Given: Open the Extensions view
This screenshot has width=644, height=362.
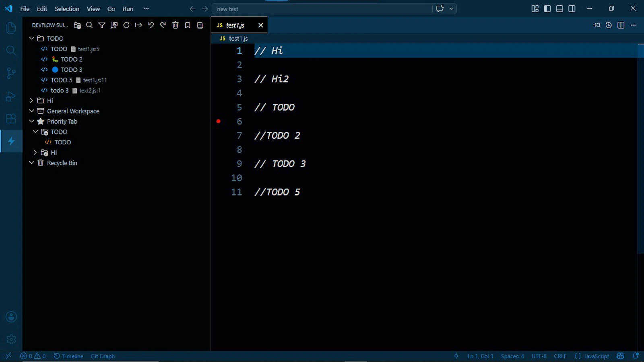Looking at the screenshot, I should point(11,119).
